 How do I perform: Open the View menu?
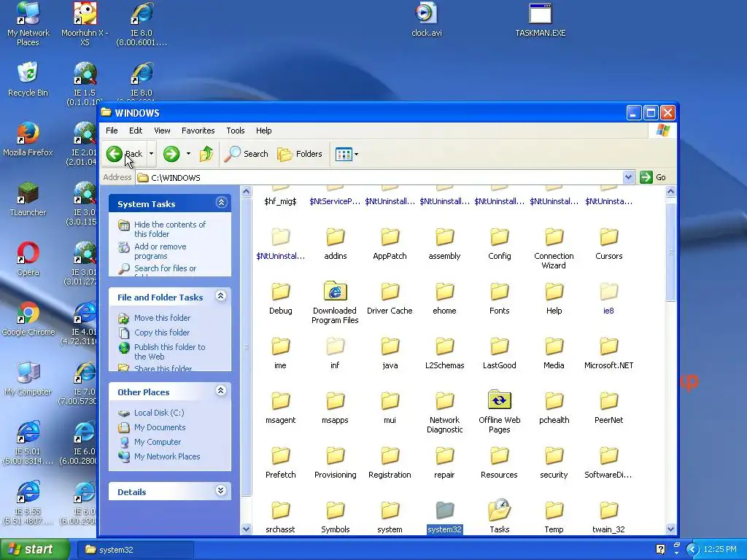[162, 131]
